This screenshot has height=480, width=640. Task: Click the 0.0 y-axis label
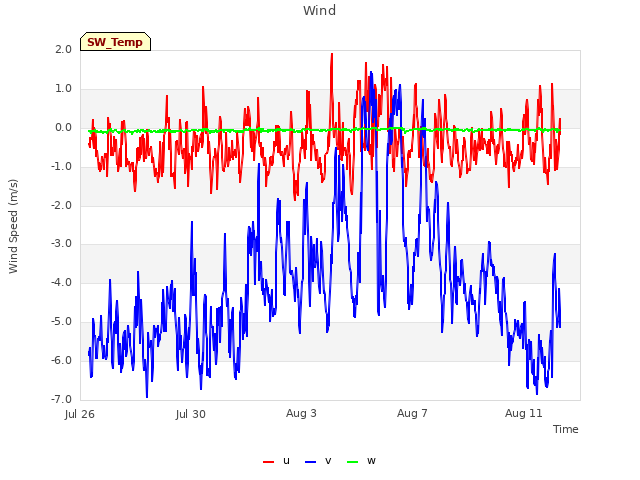click(63, 128)
